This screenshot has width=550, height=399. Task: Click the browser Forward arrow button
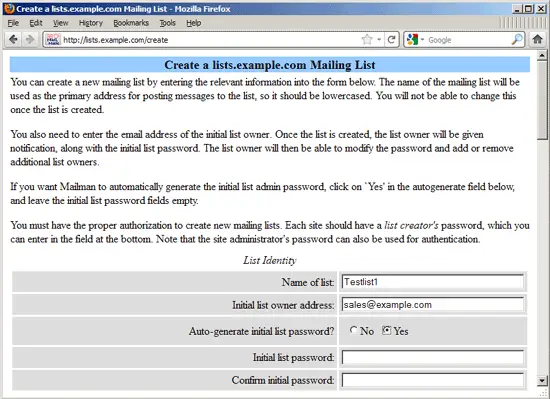pos(30,39)
